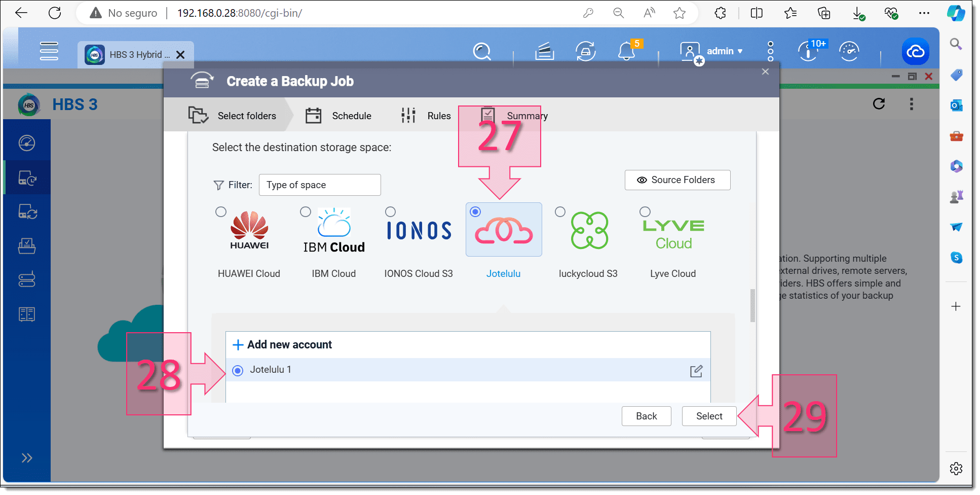This screenshot has width=980, height=495.
Task: Select the Lyve Cloud radio button
Action: tap(645, 212)
